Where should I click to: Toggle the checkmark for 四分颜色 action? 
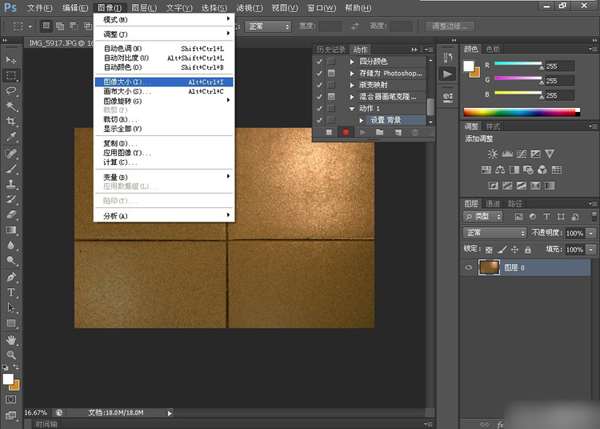(320, 62)
